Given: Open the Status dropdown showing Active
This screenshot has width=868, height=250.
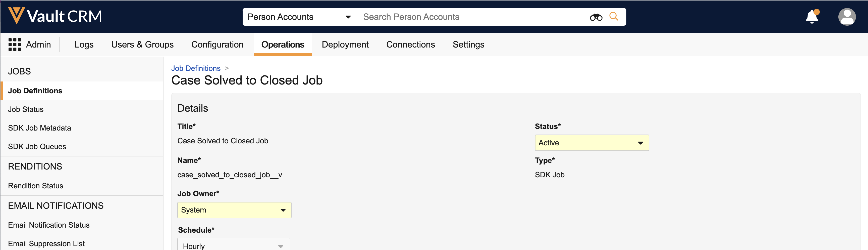Looking at the screenshot, I should pos(591,143).
